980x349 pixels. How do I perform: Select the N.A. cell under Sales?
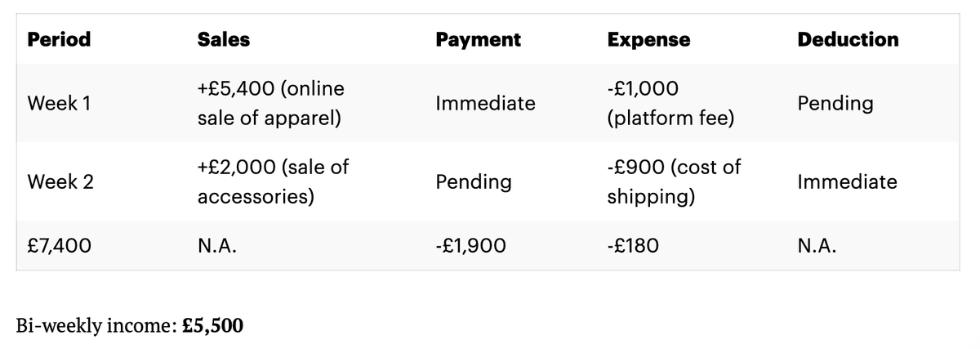217,244
